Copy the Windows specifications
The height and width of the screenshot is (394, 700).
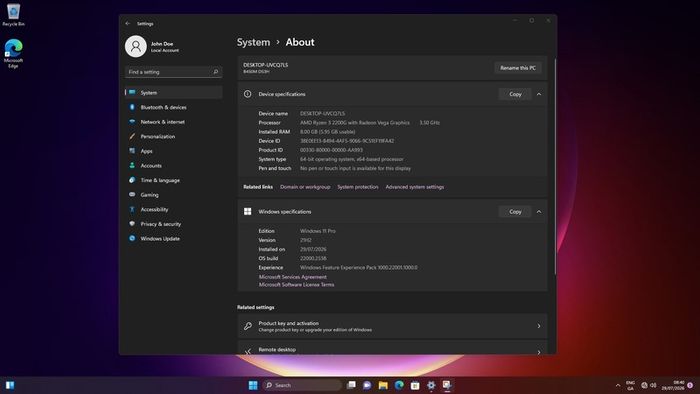click(x=515, y=212)
